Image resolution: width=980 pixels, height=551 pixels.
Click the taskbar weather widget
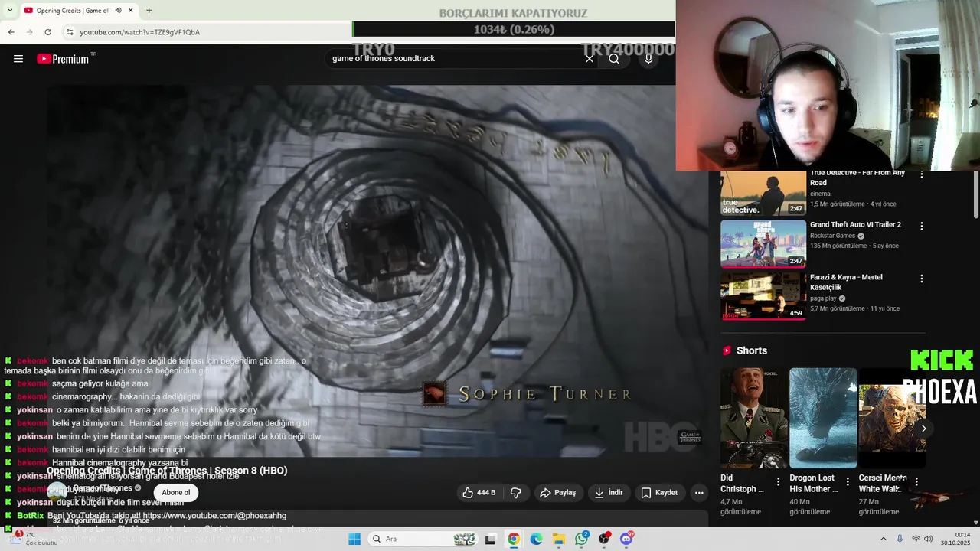32,539
